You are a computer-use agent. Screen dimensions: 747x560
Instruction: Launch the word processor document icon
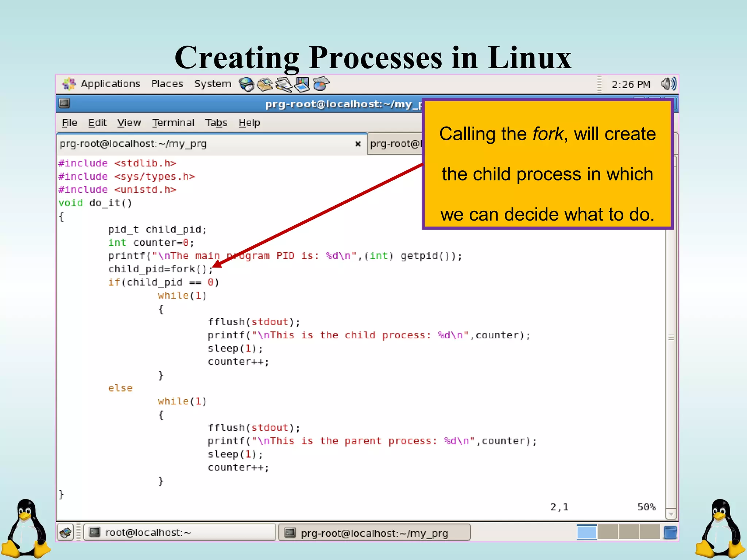point(284,84)
